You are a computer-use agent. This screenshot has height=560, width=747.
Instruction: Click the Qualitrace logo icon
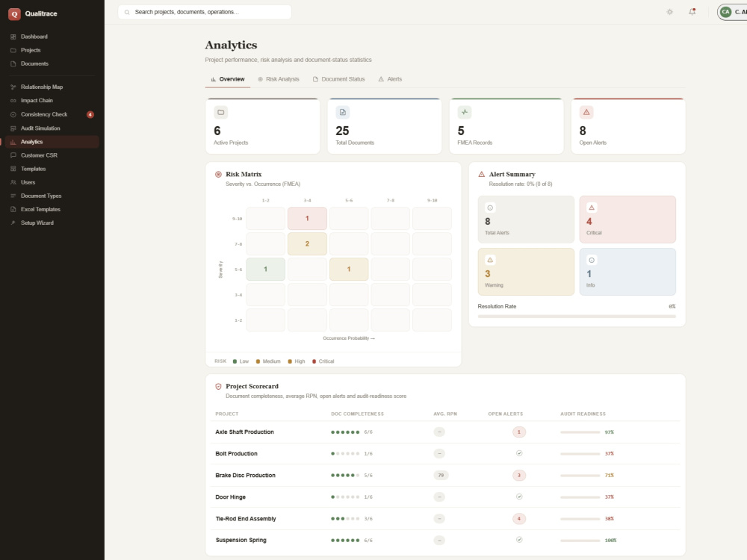tap(14, 13)
